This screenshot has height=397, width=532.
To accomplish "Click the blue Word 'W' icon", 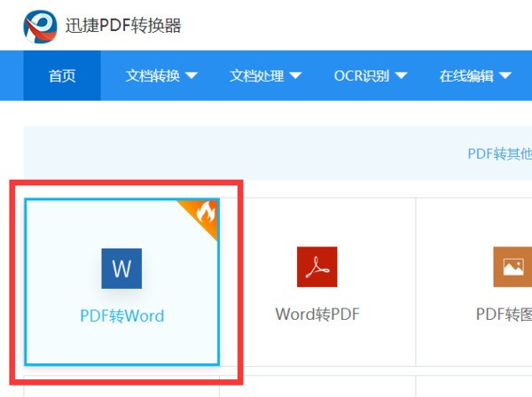I will pyautogui.click(x=121, y=268).
